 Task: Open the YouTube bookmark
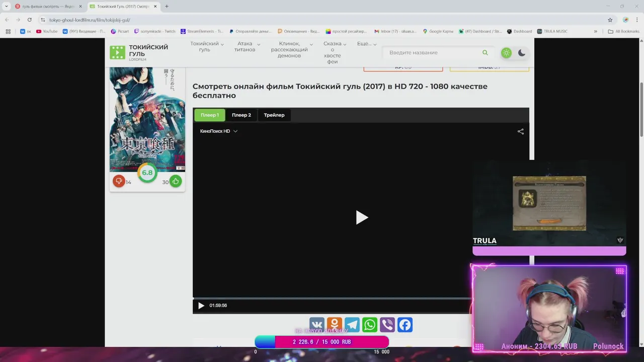47,31
